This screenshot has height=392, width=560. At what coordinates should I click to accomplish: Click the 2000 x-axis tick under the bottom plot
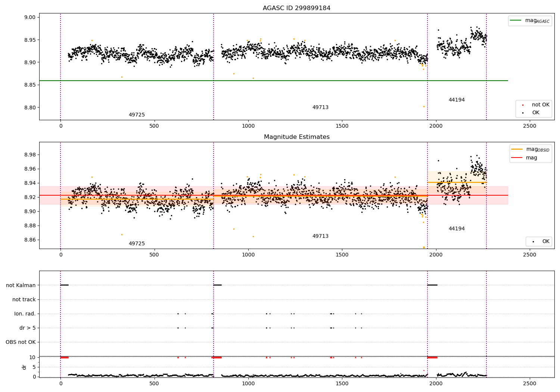pos(436,383)
